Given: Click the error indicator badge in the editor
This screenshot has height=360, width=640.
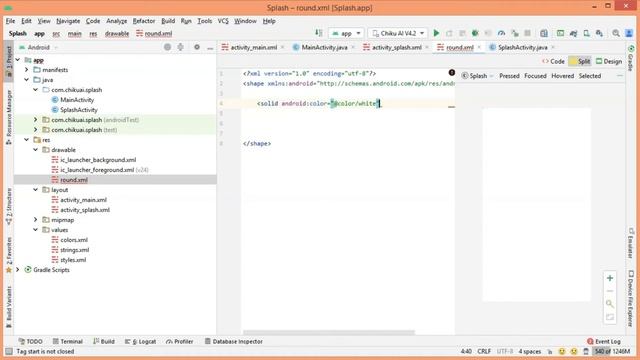Looking at the screenshot, I should 451,73.
